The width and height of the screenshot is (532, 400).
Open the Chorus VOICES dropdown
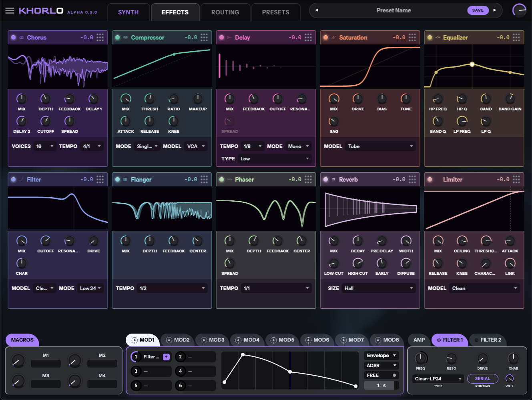(44, 146)
